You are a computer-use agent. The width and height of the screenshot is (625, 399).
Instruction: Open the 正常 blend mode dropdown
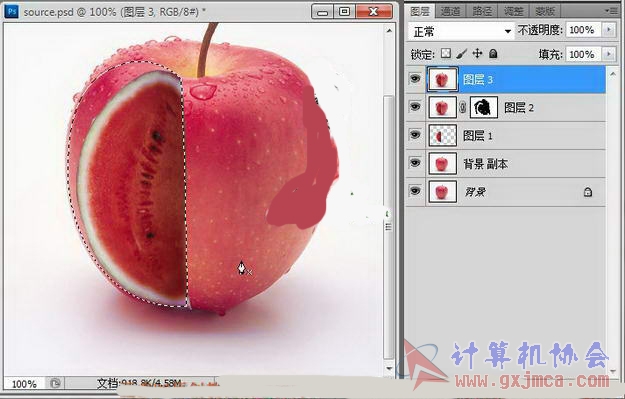click(x=461, y=31)
